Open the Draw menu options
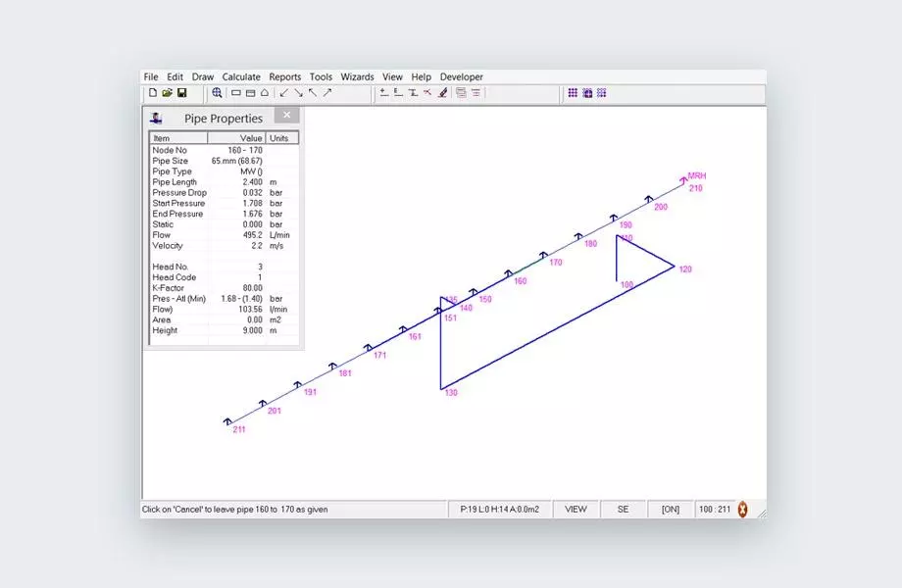Screen dimensions: 902x588 tap(202, 76)
